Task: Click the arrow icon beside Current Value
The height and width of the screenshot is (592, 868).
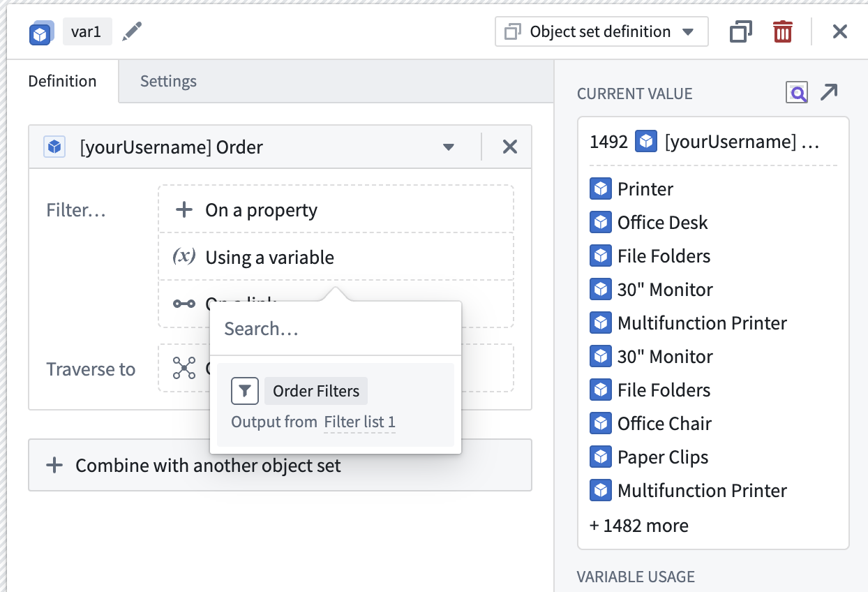Action: pos(829,92)
